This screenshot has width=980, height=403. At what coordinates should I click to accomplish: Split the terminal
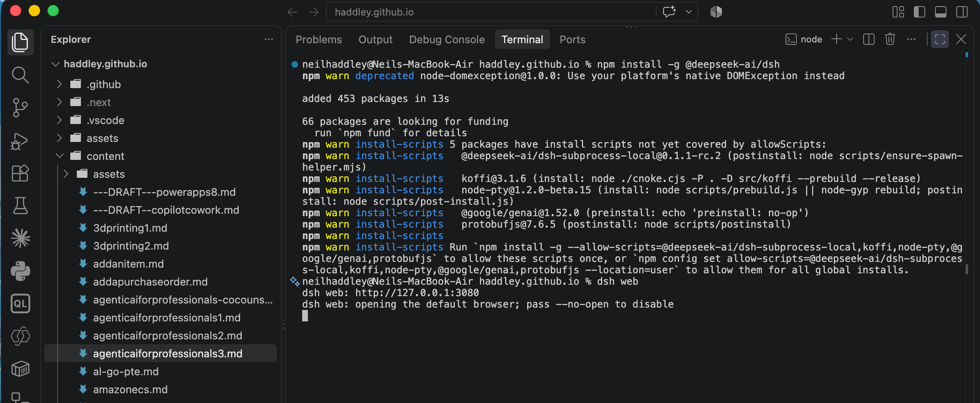[869, 39]
